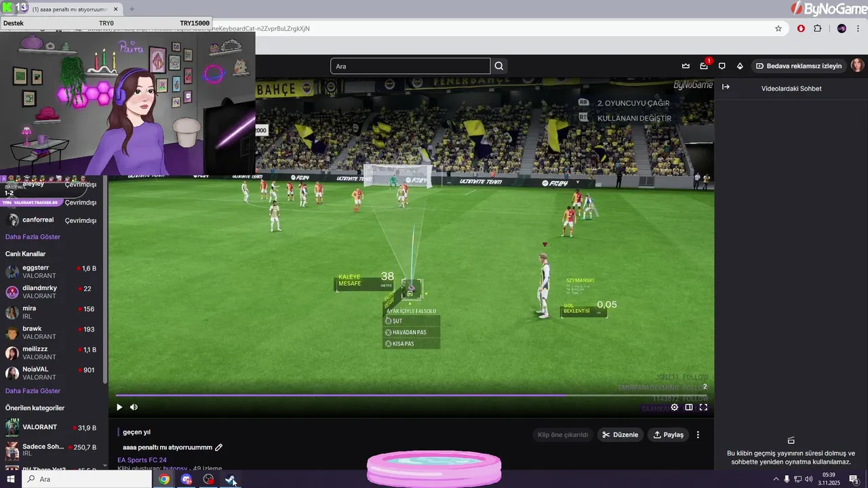Open Discord from the taskbar
The image size is (868, 488).
pos(186,479)
